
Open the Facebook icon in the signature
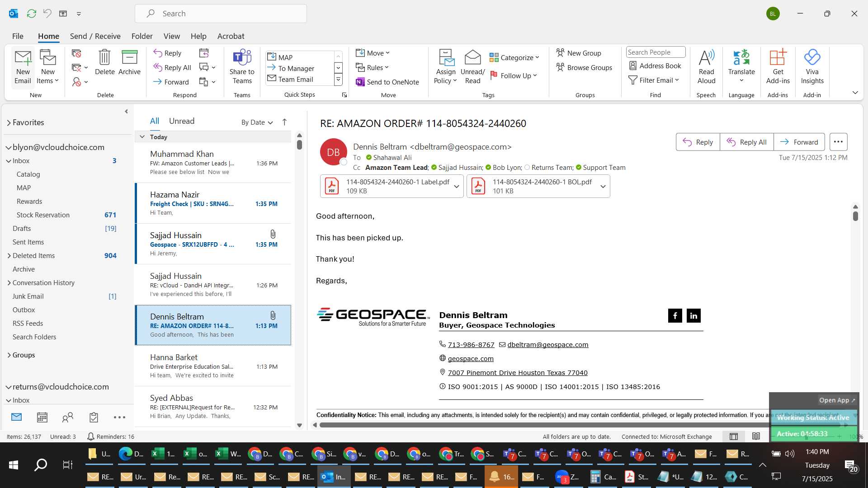tap(675, 315)
